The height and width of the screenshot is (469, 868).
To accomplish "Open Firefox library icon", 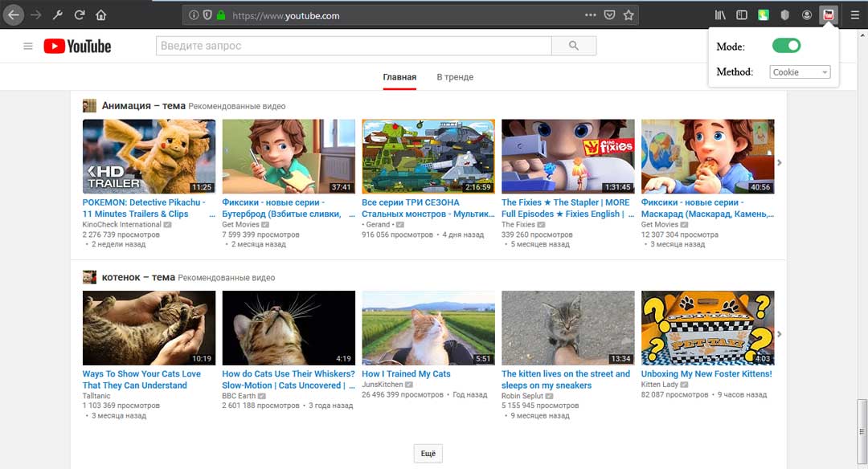I will tap(719, 15).
